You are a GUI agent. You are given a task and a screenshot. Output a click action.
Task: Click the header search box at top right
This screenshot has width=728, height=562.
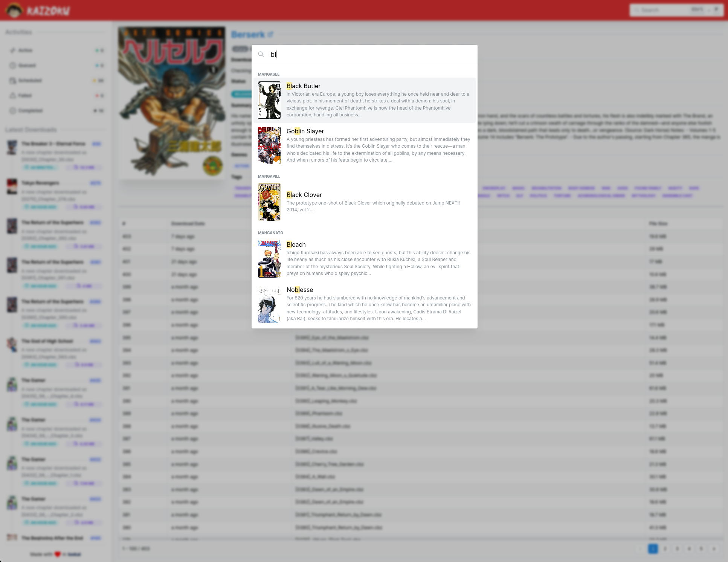point(676,10)
